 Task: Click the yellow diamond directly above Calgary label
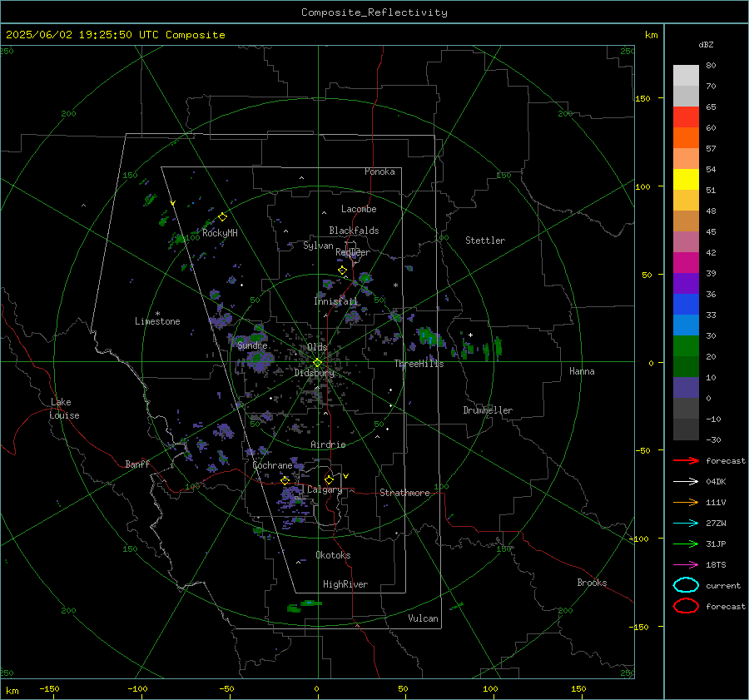point(329,479)
